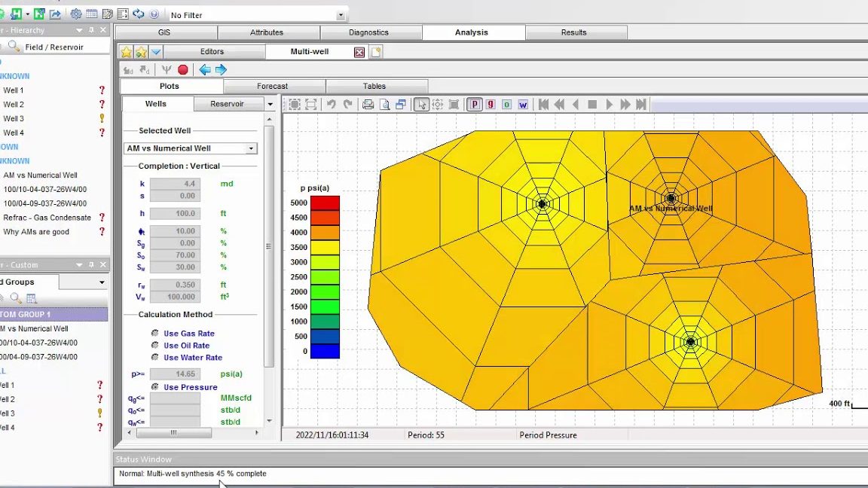Viewport: 868px width, 488px height.
Task: Click the red 5000 psi color in the legend
Action: click(324, 202)
